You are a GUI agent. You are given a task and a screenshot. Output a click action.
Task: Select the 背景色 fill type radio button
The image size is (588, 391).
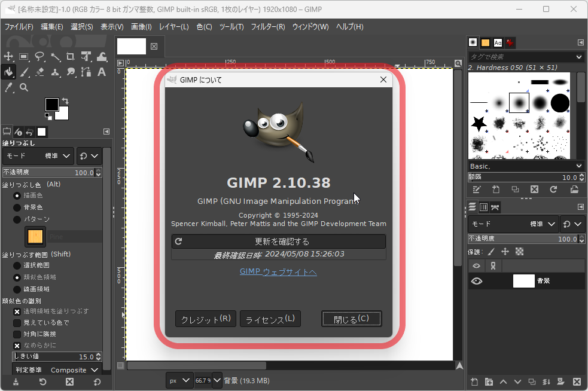(x=17, y=208)
